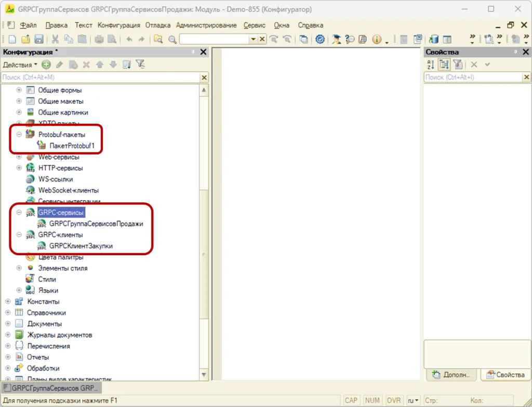
Task: Open search in files folder icon
Action: (x=158, y=40)
